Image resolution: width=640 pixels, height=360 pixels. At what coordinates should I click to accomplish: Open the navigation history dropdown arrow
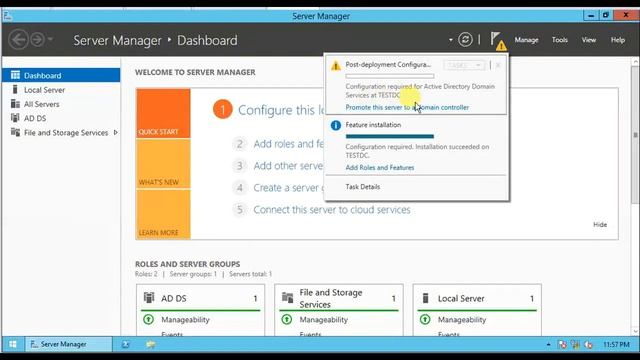point(50,40)
